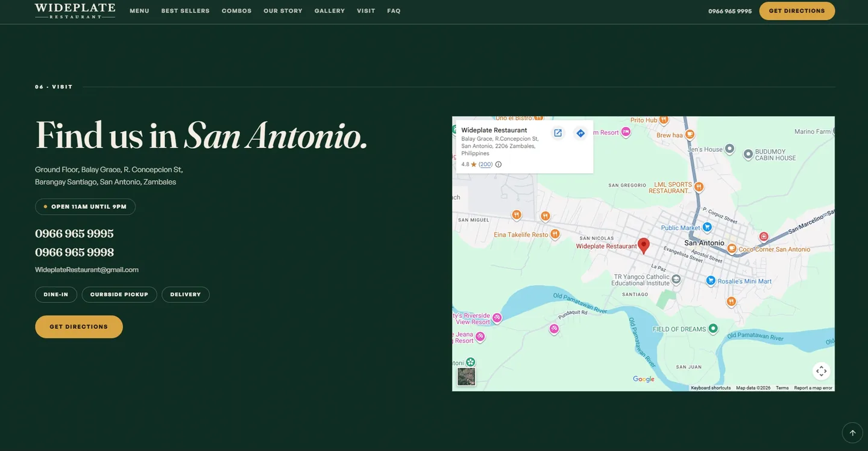This screenshot has height=451, width=868.
Task: Click the Google logo on the map
Action: [x=644, y=379]
